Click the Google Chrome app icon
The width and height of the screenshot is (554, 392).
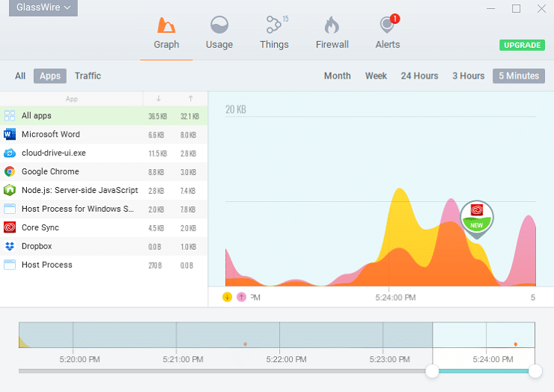10,171
